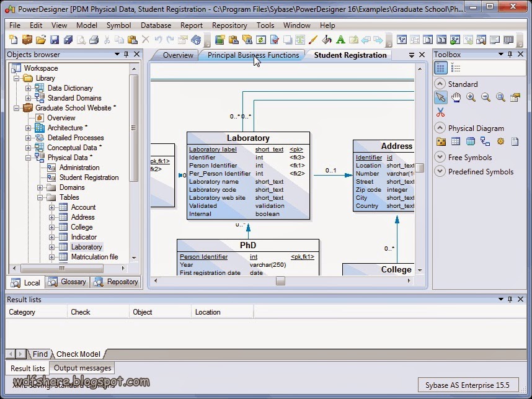Select the Reference link tool in Physical Diagram
Screen dimensions: 532x399
(485, 141)
